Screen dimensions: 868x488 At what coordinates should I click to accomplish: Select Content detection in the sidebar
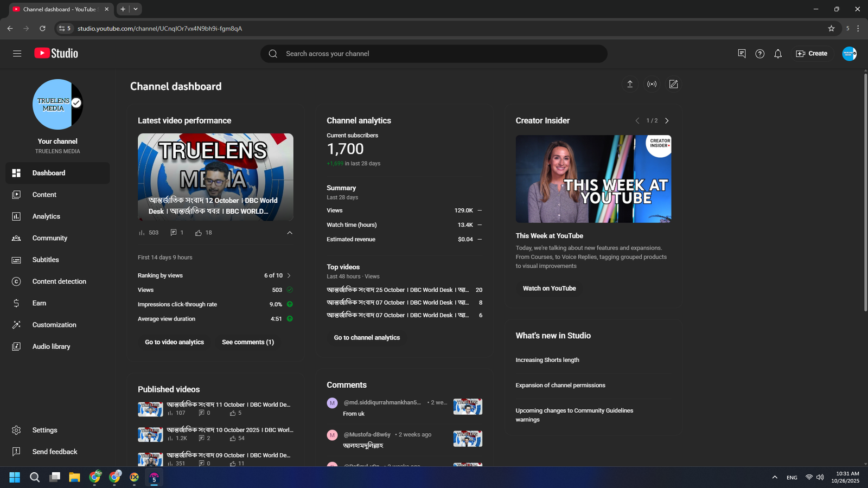point(59,281)
